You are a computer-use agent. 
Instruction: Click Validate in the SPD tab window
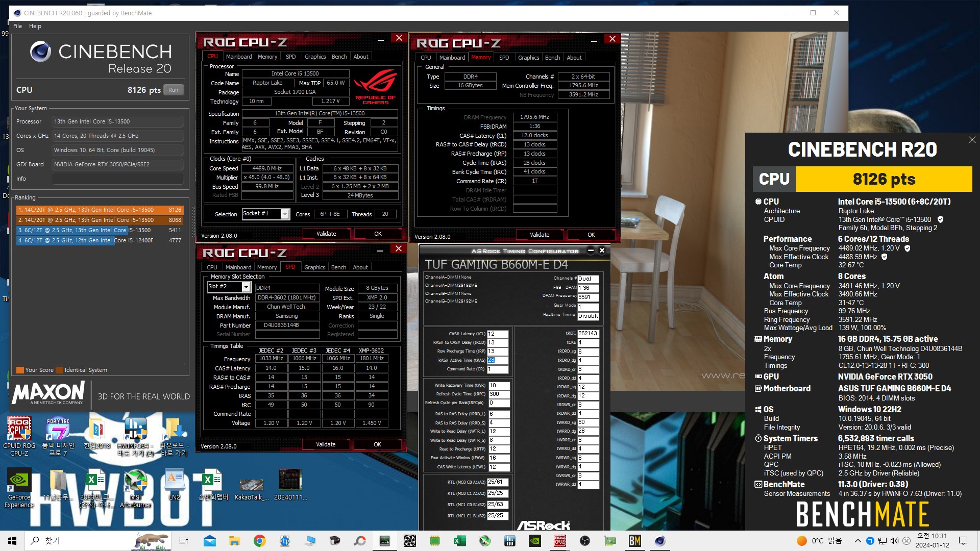pyautogui.click(x=326, y=444)
